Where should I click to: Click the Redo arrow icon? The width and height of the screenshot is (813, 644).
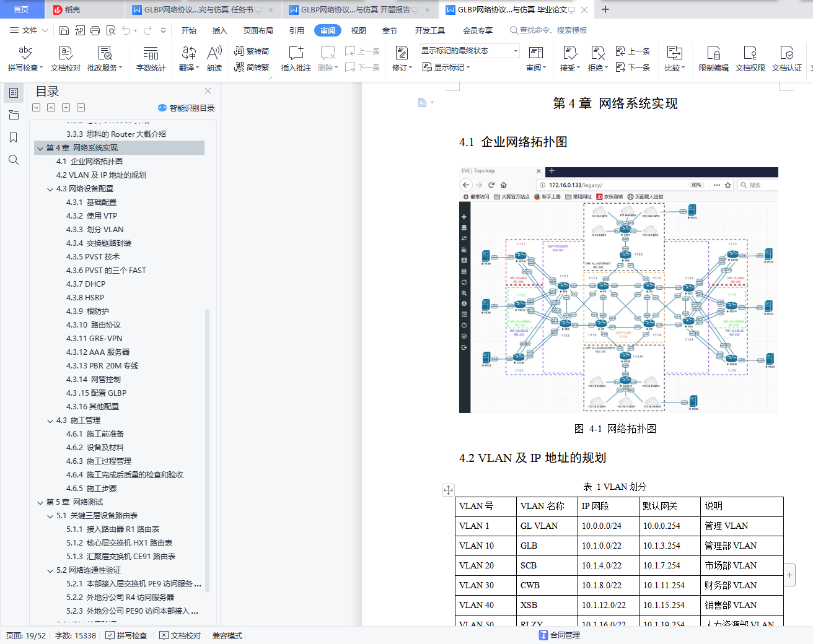pyautogui.click(x=147, y=30)
